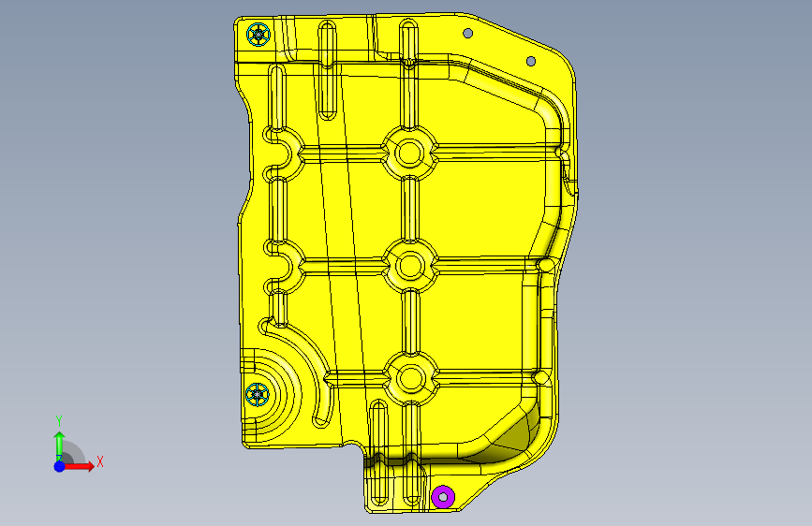Viewport: 812px width, 526px height.
Task: Pick the small hole nearest the top edge
Action: 467,33
